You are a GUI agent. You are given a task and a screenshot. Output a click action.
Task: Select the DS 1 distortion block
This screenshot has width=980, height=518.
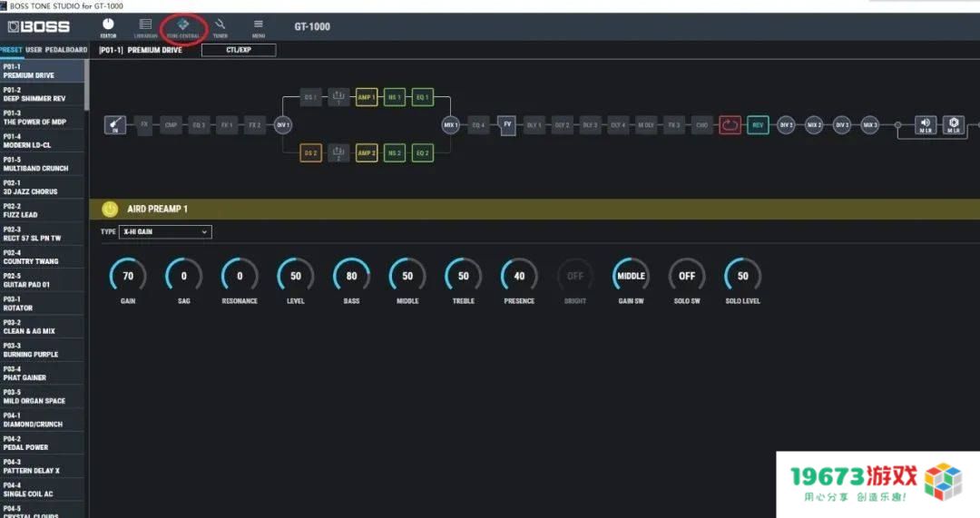(x=310, y=97)
